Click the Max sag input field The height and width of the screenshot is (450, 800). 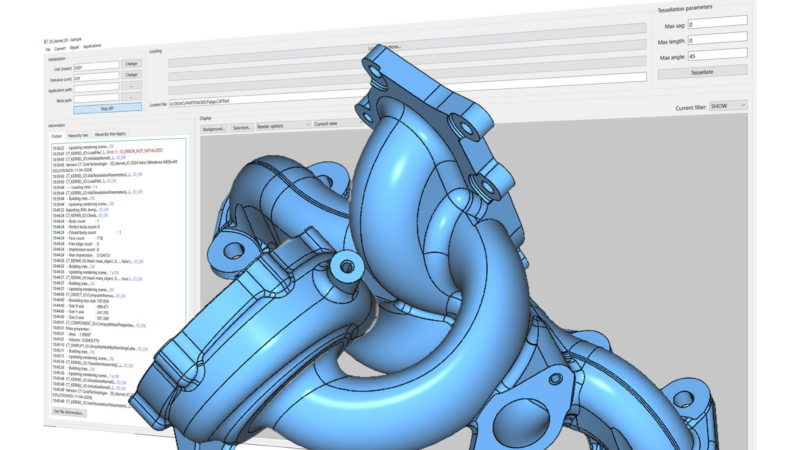tap(717, 22)
